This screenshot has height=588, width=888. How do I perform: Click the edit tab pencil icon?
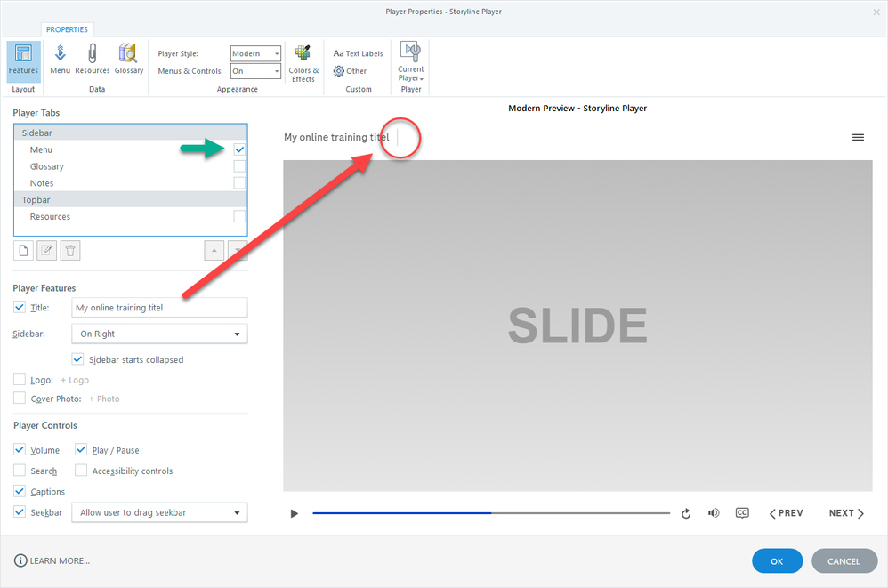tap(47, 250)
